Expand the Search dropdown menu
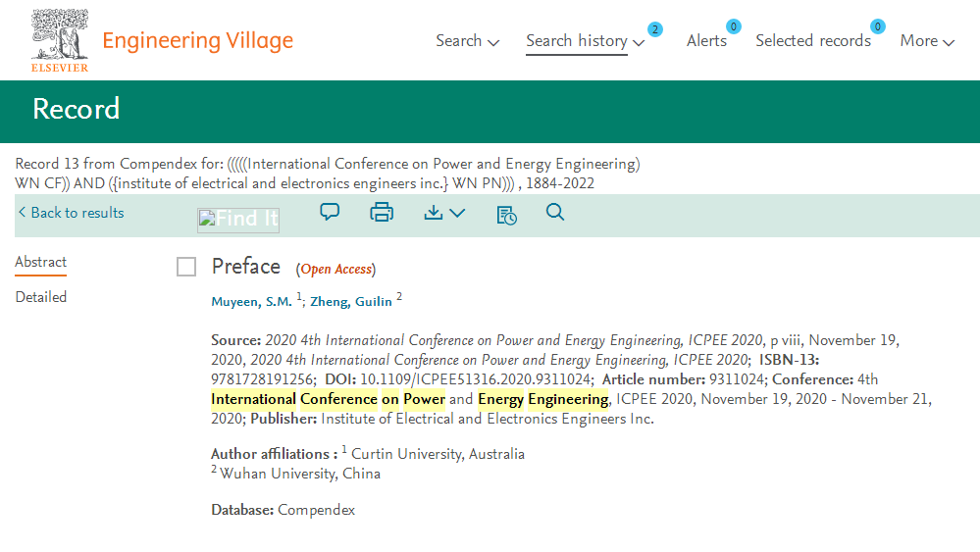 (x=467, y=41)
